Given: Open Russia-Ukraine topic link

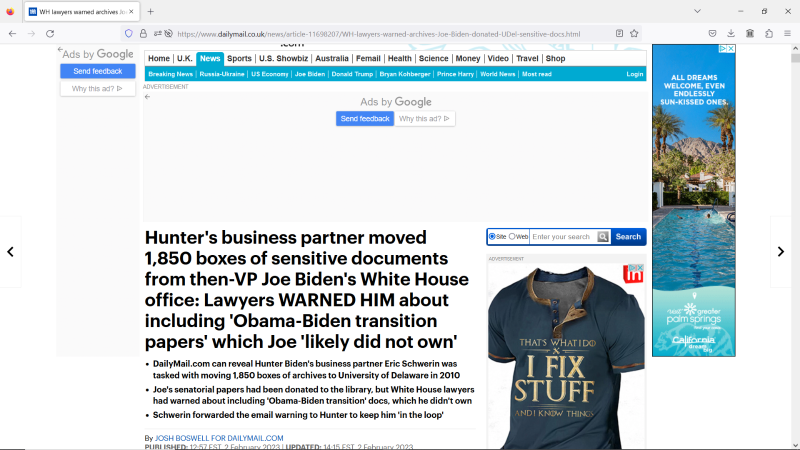Looking at the screenshot, I should pyautogui.click(x=222, y=74).
